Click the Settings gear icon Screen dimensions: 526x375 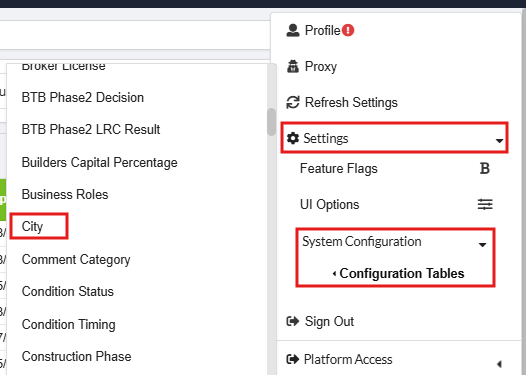coord(293,138)
